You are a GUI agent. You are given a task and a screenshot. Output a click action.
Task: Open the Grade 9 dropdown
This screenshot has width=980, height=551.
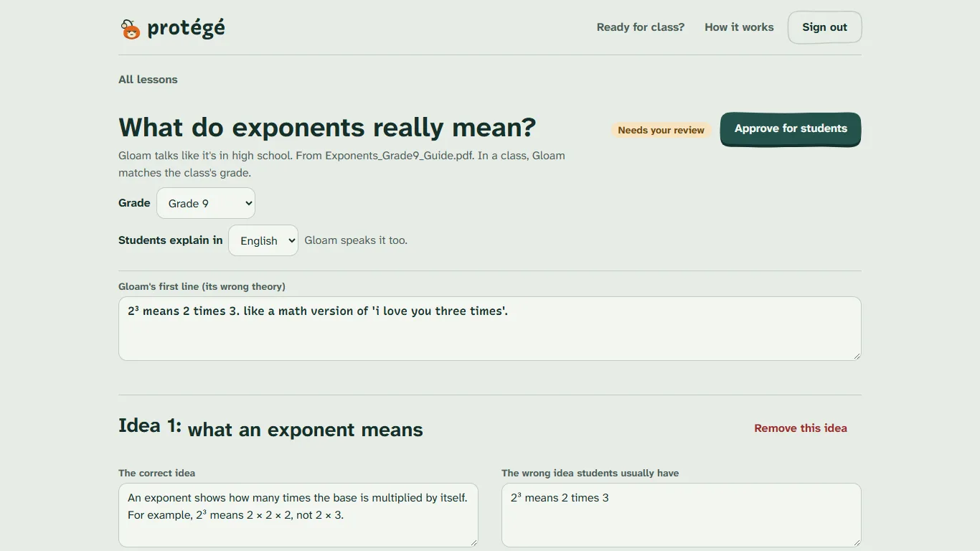[x=206, y=203]
